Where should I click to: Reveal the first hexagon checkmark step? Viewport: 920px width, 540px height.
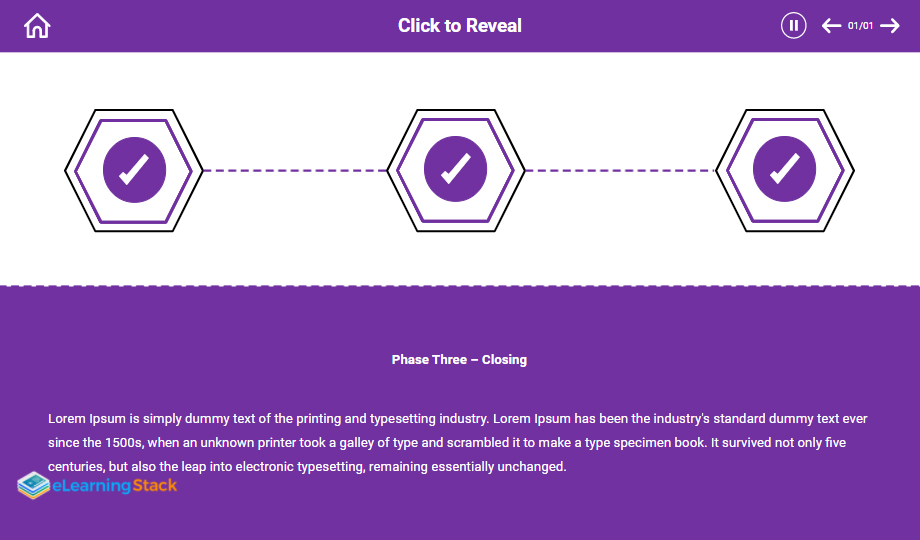134,171
